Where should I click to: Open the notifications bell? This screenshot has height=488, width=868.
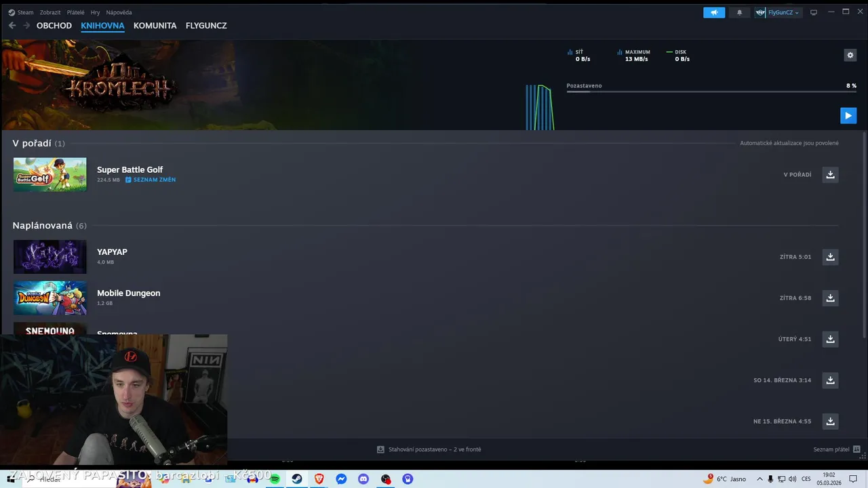pyautogui.click(x=739, y=12)
